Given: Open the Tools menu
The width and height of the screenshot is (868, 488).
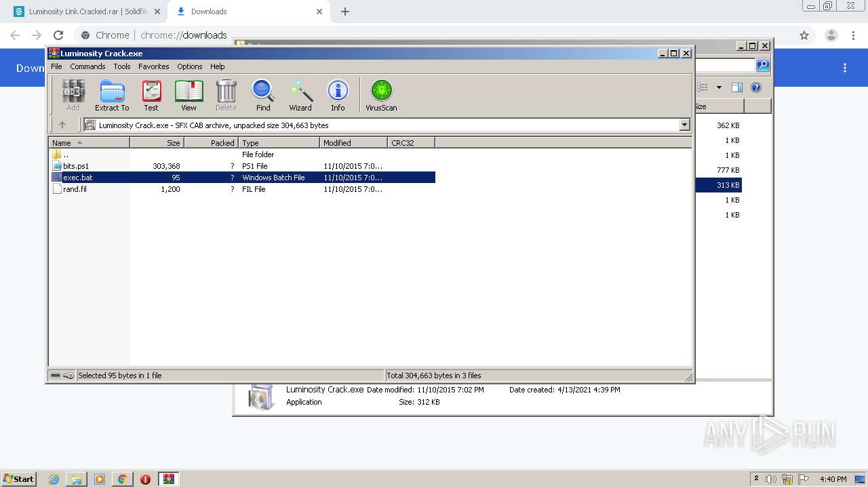Looking at the screenshot, I should click(122, 66).
